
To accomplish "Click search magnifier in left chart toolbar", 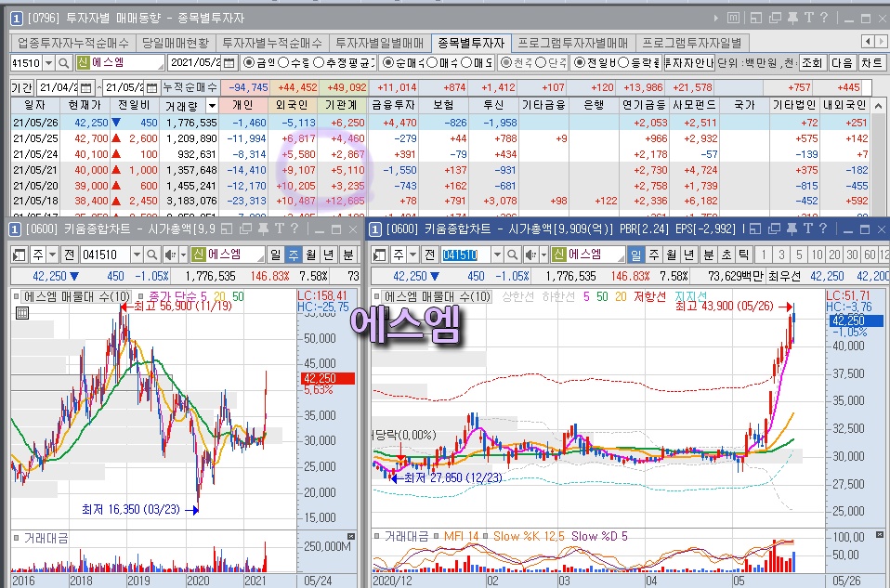I will (152, 255).
